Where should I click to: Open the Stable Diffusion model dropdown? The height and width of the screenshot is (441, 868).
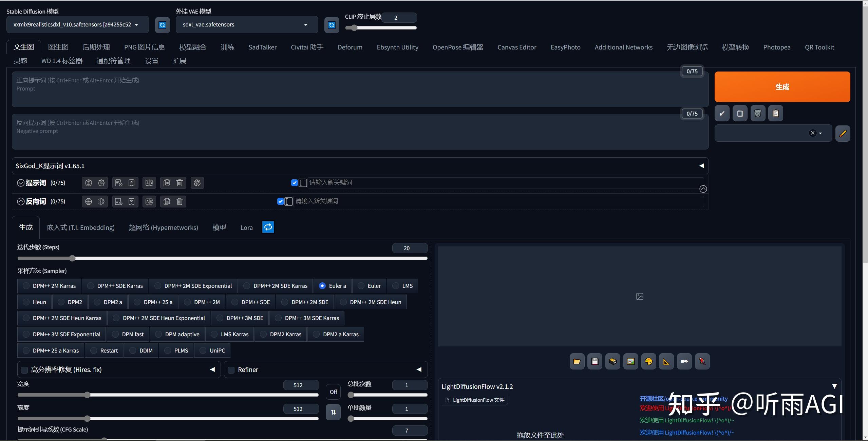coord(77,25)
